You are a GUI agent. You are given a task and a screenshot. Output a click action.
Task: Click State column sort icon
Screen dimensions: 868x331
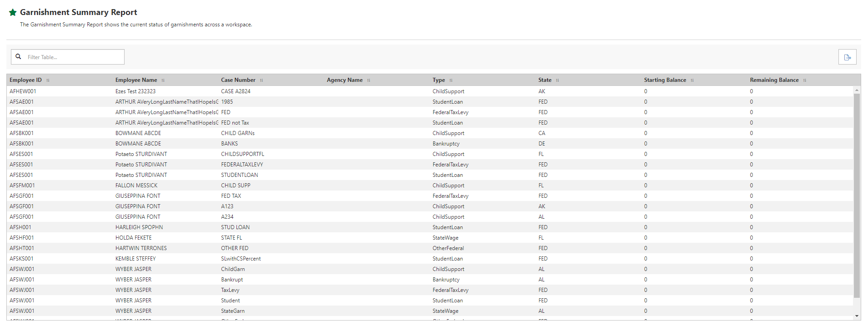coord(557,80)
